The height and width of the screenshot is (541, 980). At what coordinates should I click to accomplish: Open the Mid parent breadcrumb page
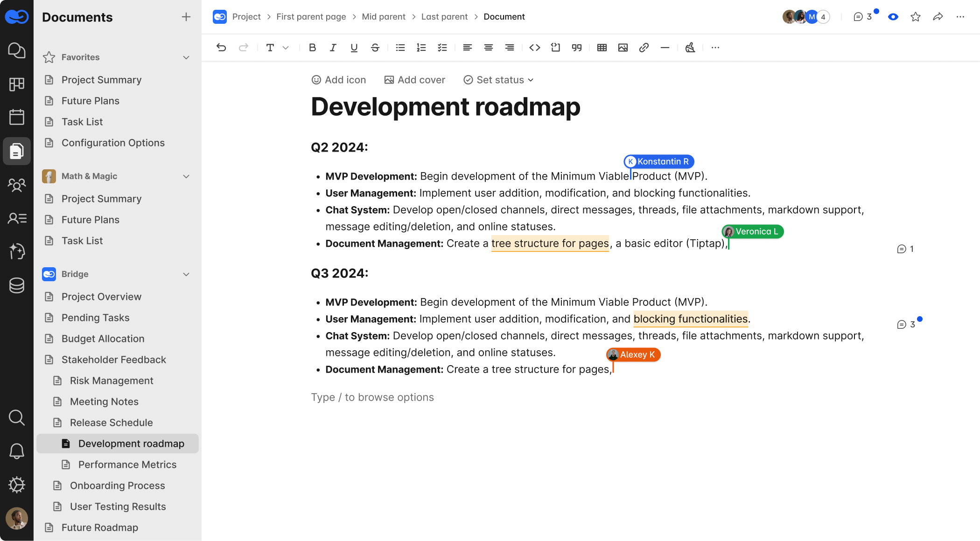point(384,16)
